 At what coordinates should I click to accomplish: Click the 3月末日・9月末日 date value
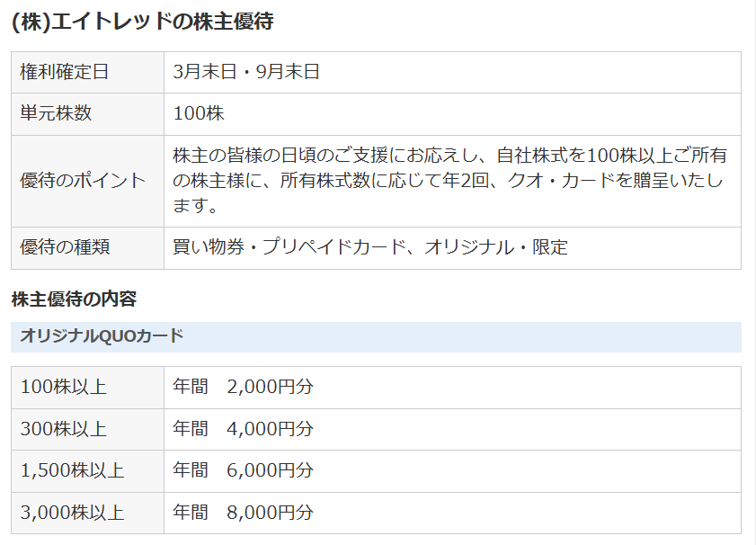(x=246, y=72)
